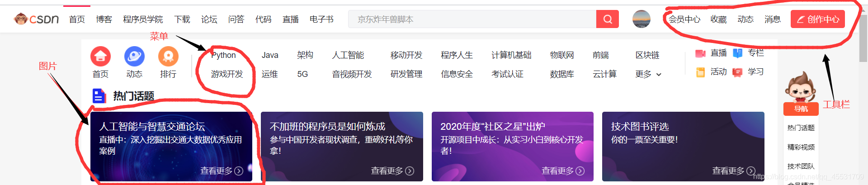Click 技术团队 in right sidebar navigation
Screen dimensions: 868x185
tap(801, 166)
